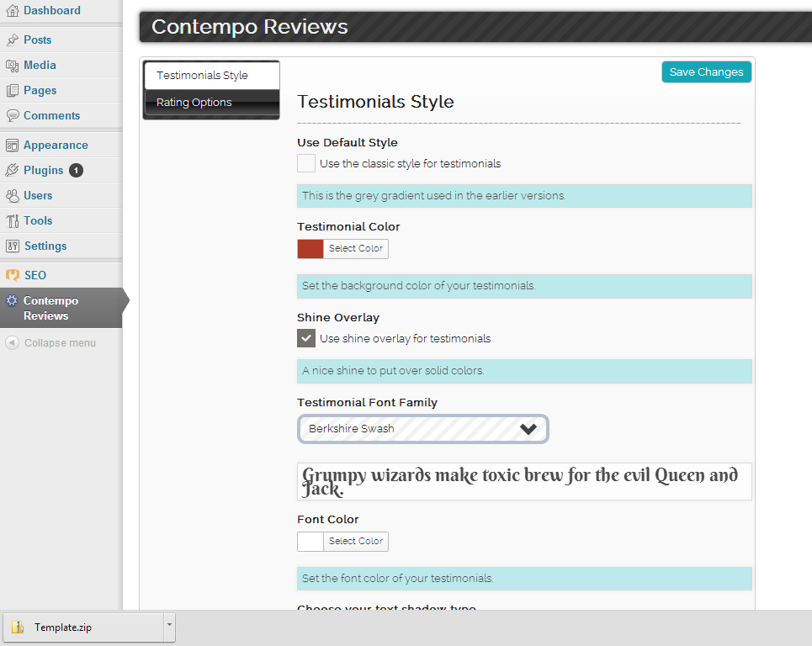Open the Berkshire Swash font family dropdown
Viewport: 812px width, 646px height.
click(x=423, y=429)
